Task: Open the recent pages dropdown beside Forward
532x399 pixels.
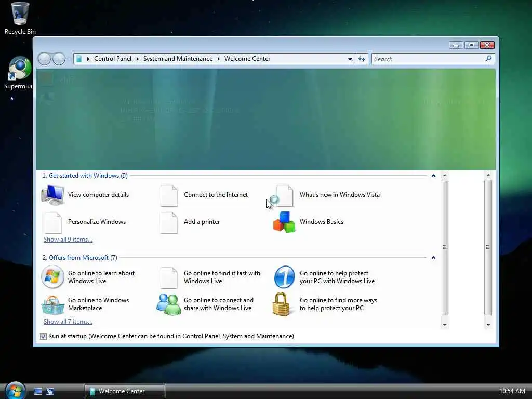Action: tap(69, 59)
